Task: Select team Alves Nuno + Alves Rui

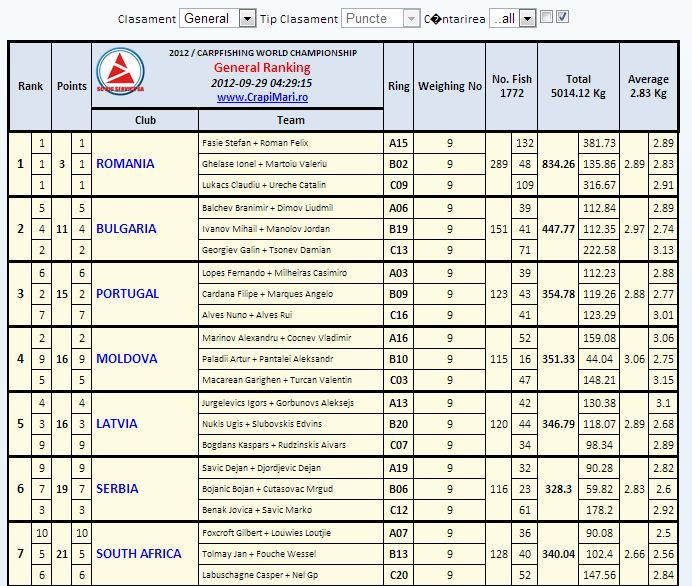Action: (x=247, y=315)
